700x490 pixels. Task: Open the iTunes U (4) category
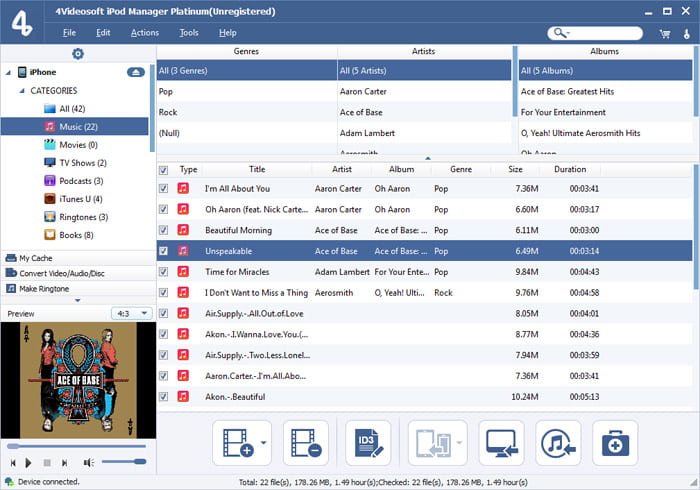[x=80, y=199]
